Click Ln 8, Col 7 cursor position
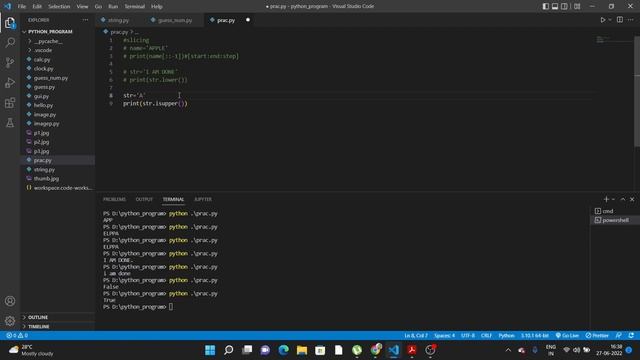640x360 pixels. [x=416, y=336]
